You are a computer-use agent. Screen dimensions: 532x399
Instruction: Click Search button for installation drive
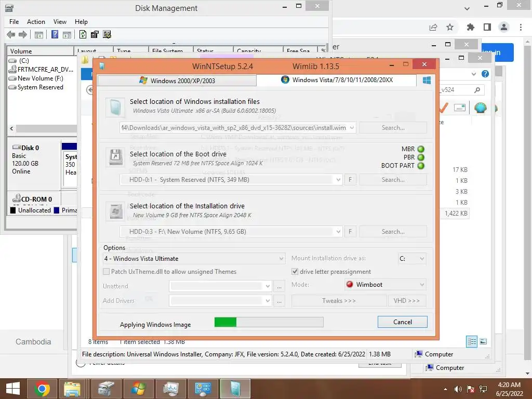pos(393,231)
